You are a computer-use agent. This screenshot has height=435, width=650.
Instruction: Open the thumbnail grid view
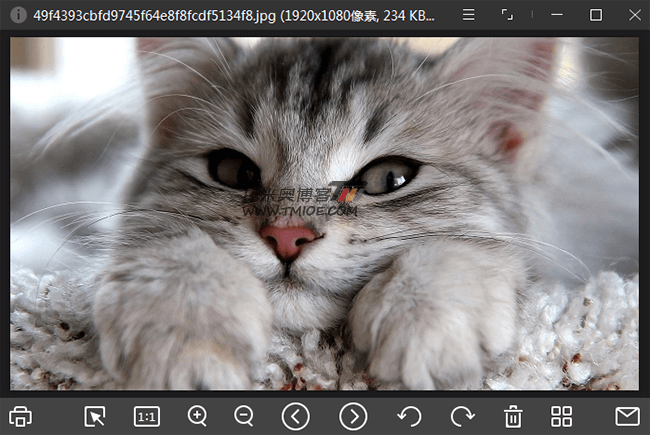pos(562,416)
